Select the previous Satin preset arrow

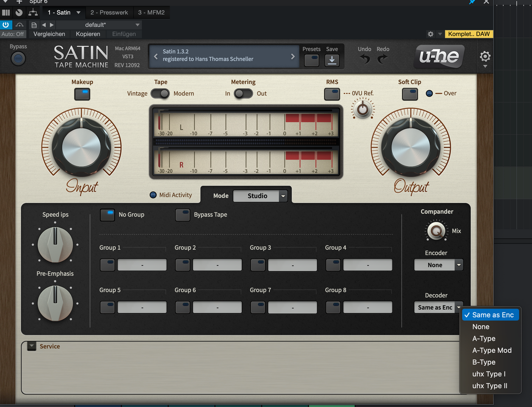point(156,56)
